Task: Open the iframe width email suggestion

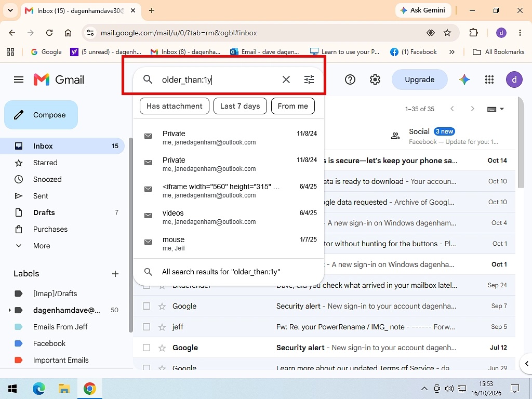Action: pyautogui.click(x=229, y=191)
